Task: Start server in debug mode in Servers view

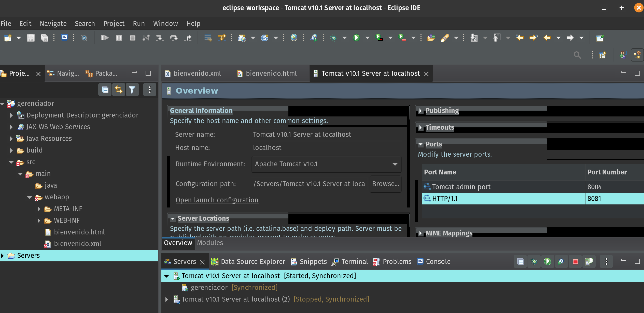Action: (534, 262)
